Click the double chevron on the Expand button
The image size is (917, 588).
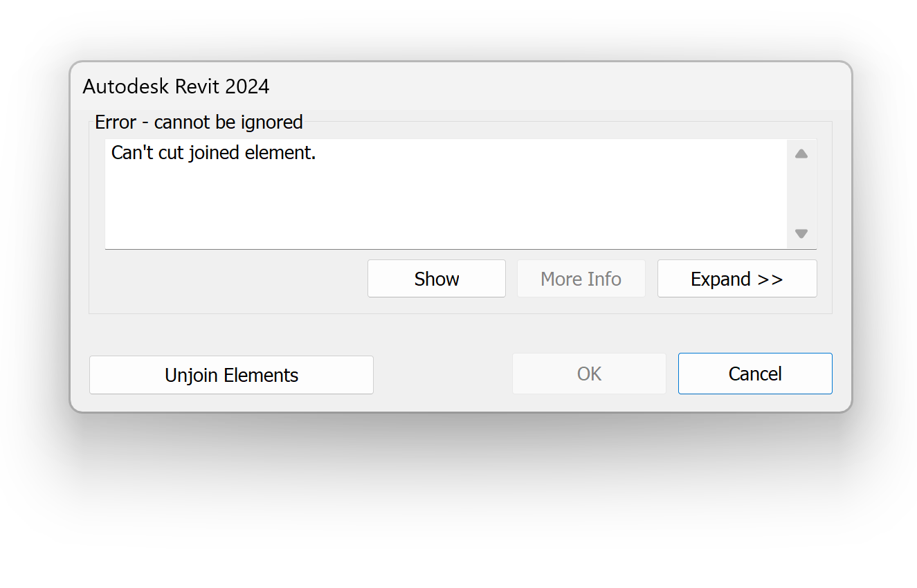point(770,279)
